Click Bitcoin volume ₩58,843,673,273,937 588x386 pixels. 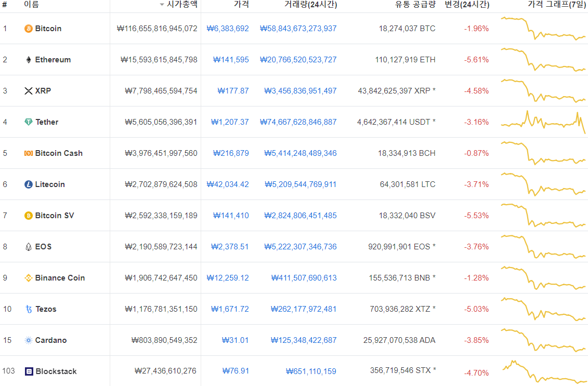(x=298, y=29)
